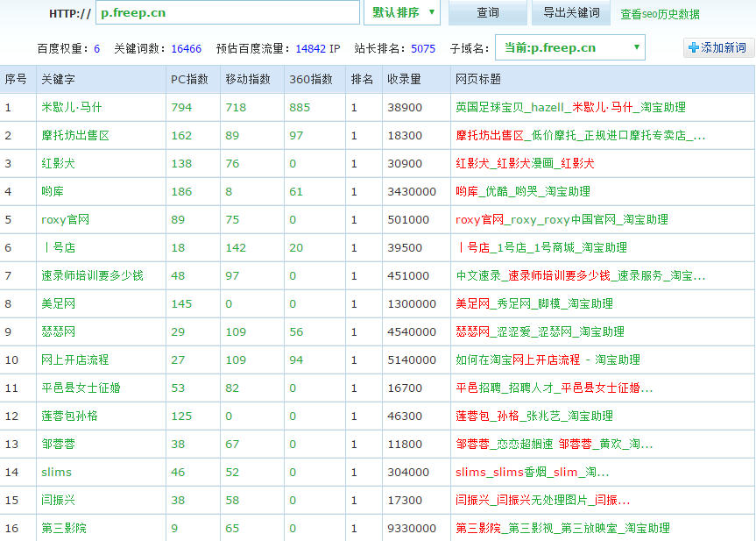
Task: Sort by the 移动指数 column header
Action: click(x=248, y=79)
